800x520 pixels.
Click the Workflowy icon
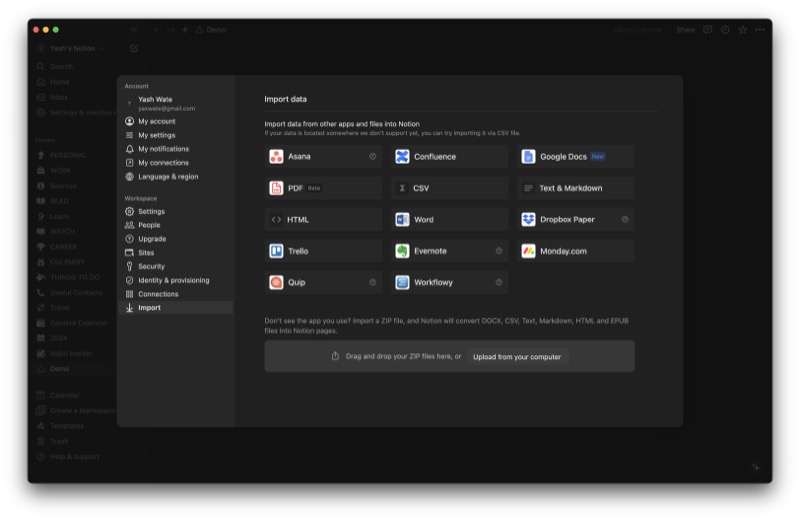[x=402, y=282]
